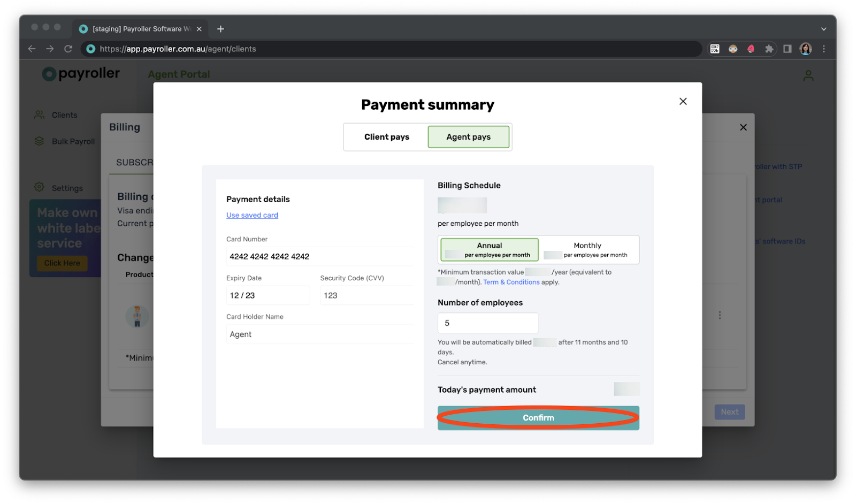
Task: Open the user account icon in header
Action: (808, 76)
